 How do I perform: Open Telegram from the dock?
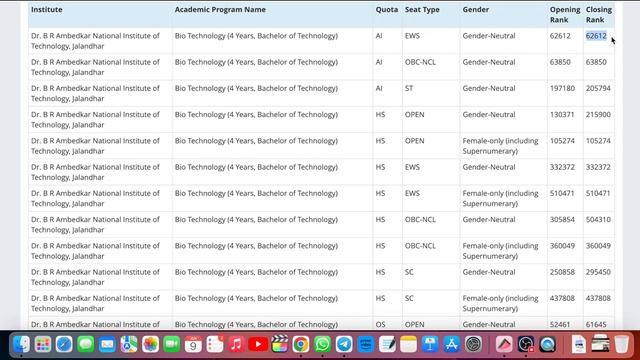point(344,344)
